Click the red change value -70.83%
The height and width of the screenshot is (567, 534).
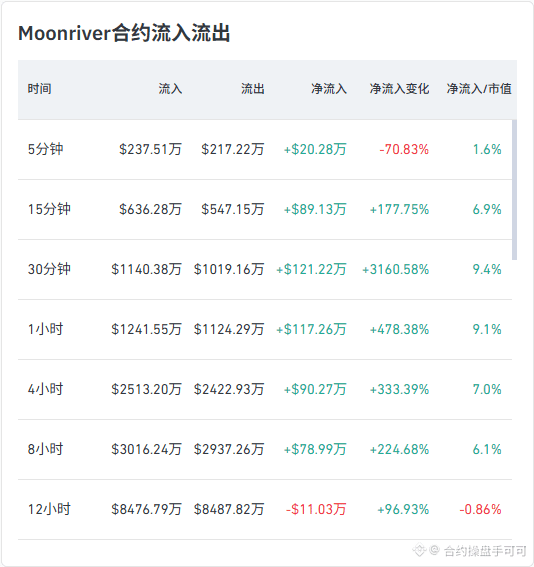point(404,149)
